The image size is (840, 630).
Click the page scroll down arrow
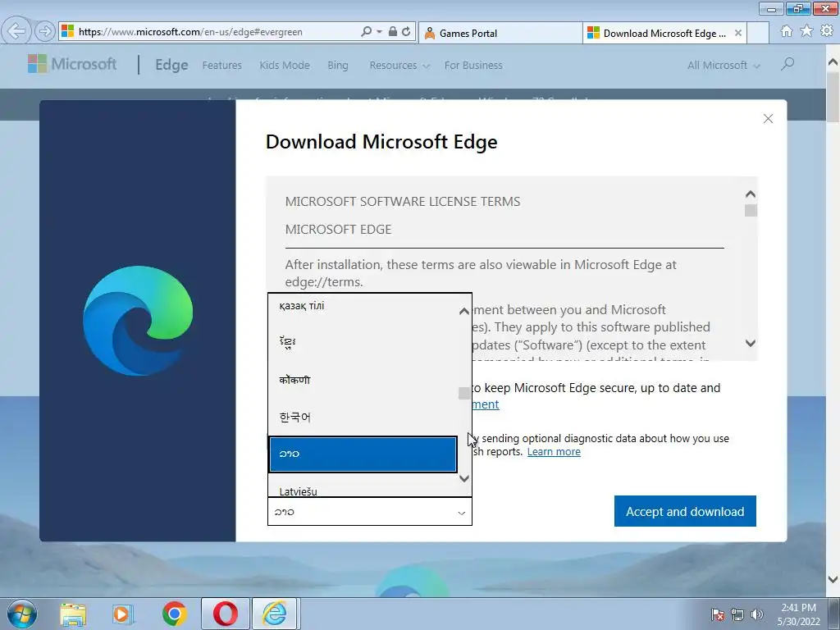pos(833,579)
